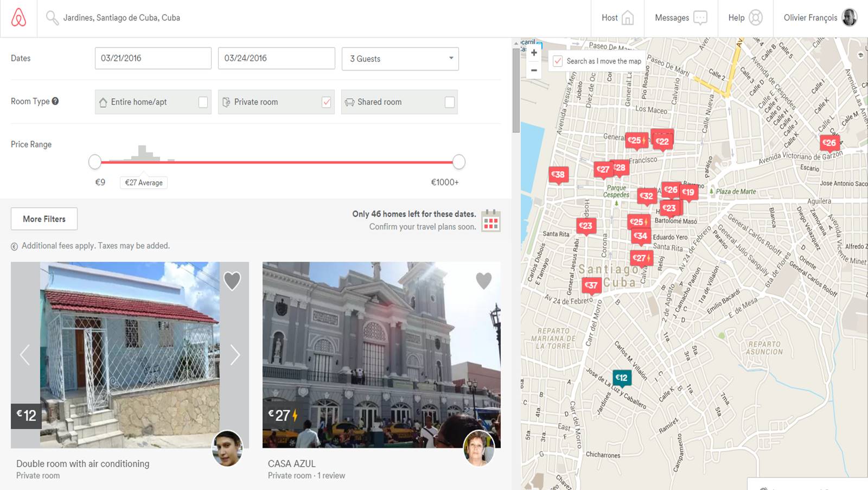The height and width of the screenshot is (490, 868).
Task: Set check-in date field 03/21/2016
Action: point(153,58)
